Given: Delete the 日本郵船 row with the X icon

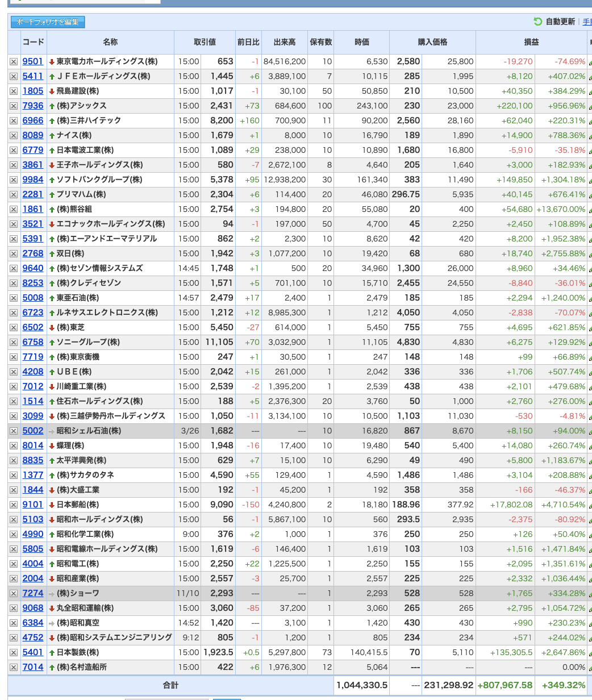Looking at the screenshot, I should 14,505.
